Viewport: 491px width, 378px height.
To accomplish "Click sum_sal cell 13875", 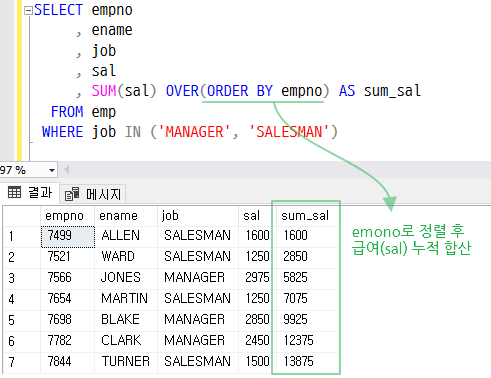I will pyautogui.click(x=307, y=362).
